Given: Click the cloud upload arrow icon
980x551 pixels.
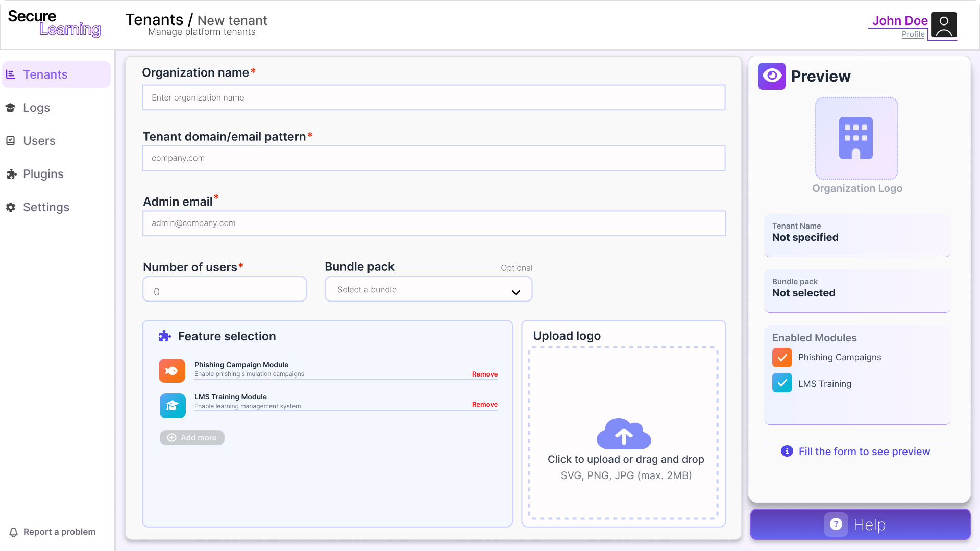Looking at the screenshot, I should 623,434.
